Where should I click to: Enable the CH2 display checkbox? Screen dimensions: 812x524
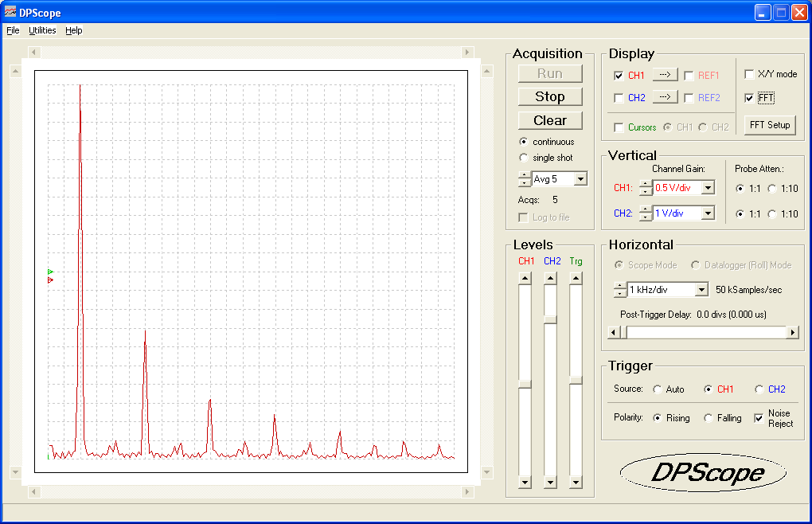[619, 97]
